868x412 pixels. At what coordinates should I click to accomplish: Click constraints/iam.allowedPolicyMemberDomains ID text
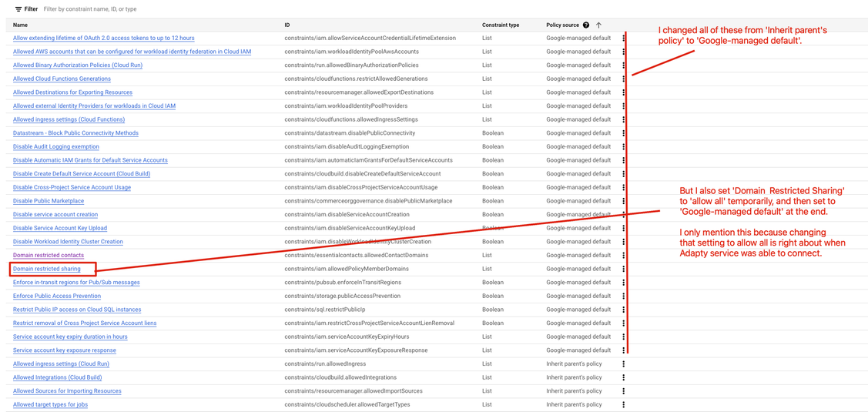point(347,269)
